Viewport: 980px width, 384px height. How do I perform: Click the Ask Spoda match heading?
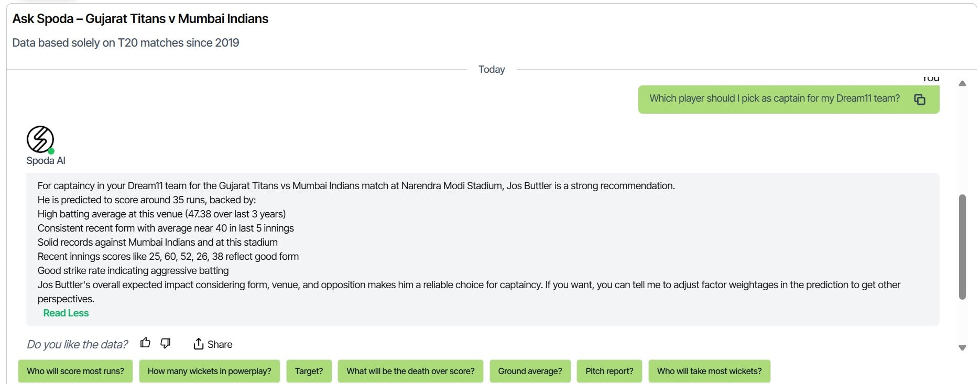pos(140,19)
